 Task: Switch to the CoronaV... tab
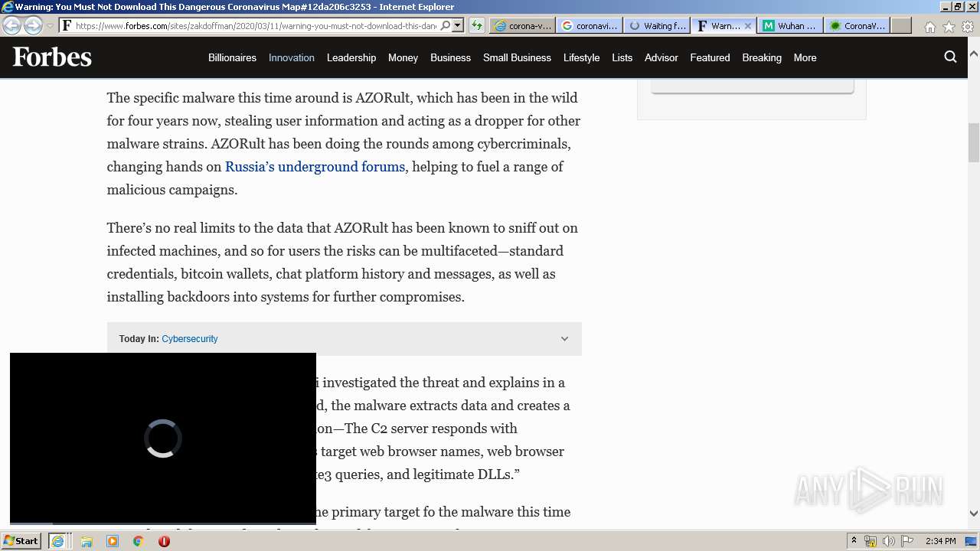point(857,25)
